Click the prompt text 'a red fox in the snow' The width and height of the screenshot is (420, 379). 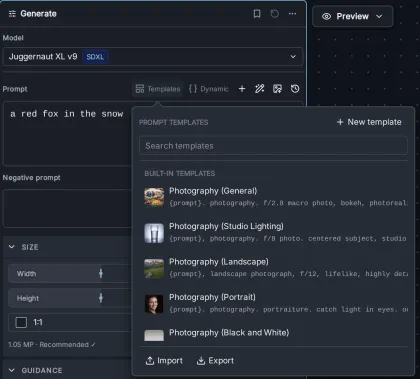[67, 114]
